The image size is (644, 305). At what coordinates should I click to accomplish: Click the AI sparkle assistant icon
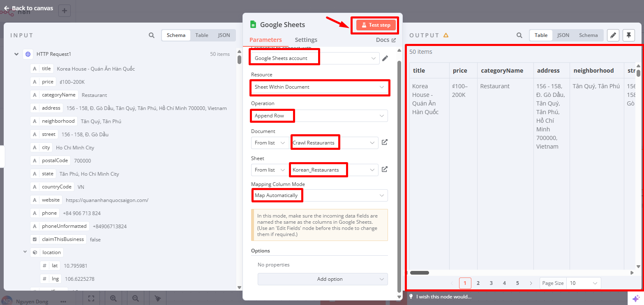pyautogui.click(x=636, y=298)
